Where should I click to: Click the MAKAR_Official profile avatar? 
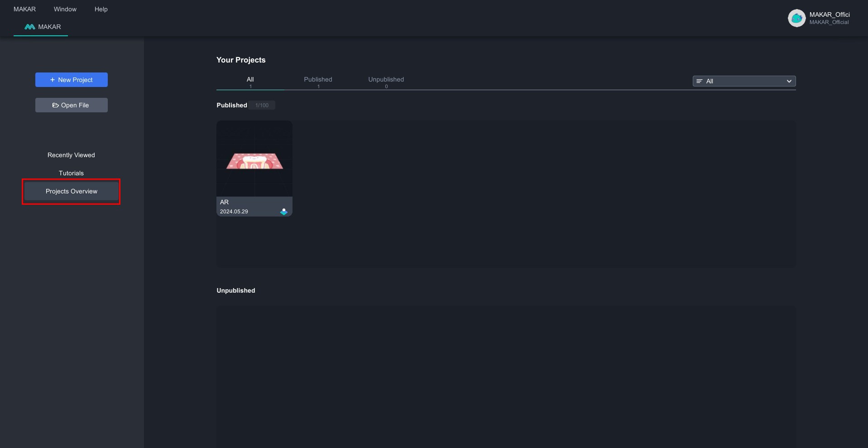(x=796, y=18)
